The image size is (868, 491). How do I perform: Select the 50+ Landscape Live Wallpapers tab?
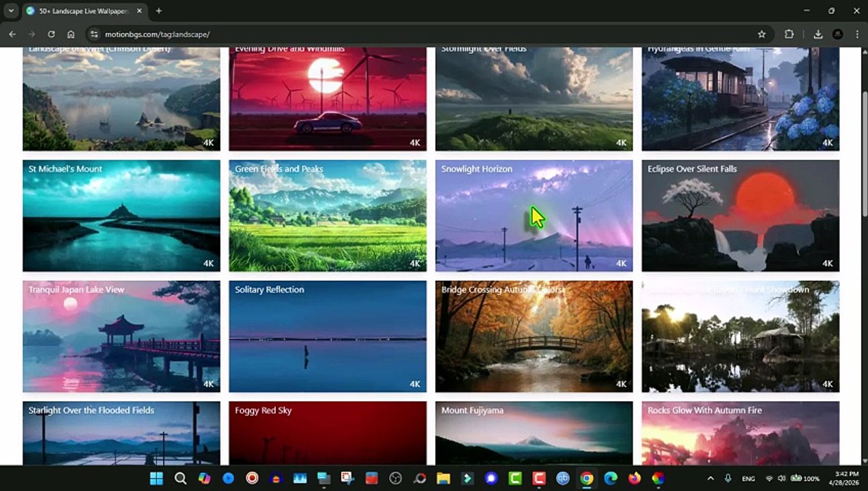click(x=84, y=11)
